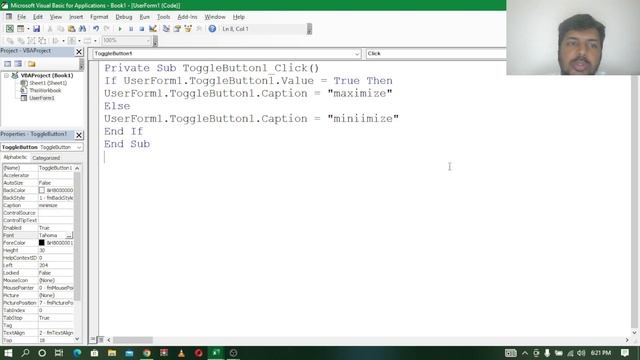Open the Tools menu
640x360 pixels.
pos(163,17)
